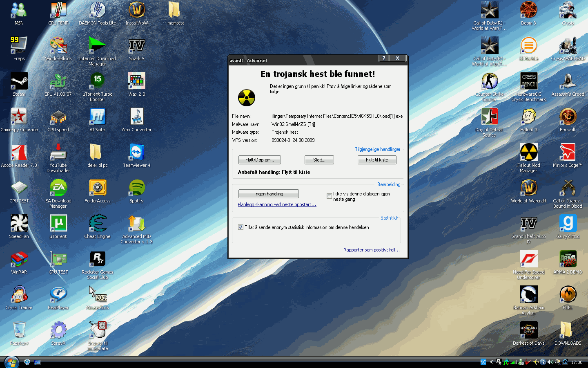Click the 'Slett...' button

319,160
